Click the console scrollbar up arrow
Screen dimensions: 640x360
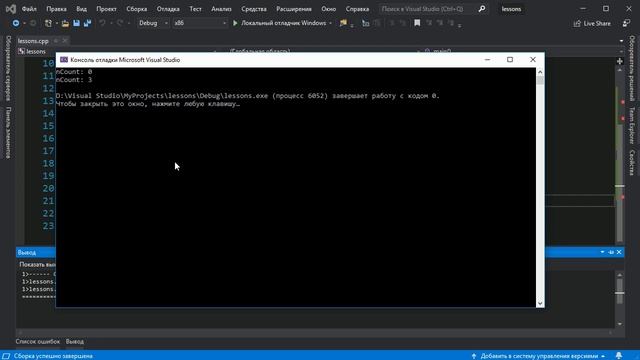point(540,72)
